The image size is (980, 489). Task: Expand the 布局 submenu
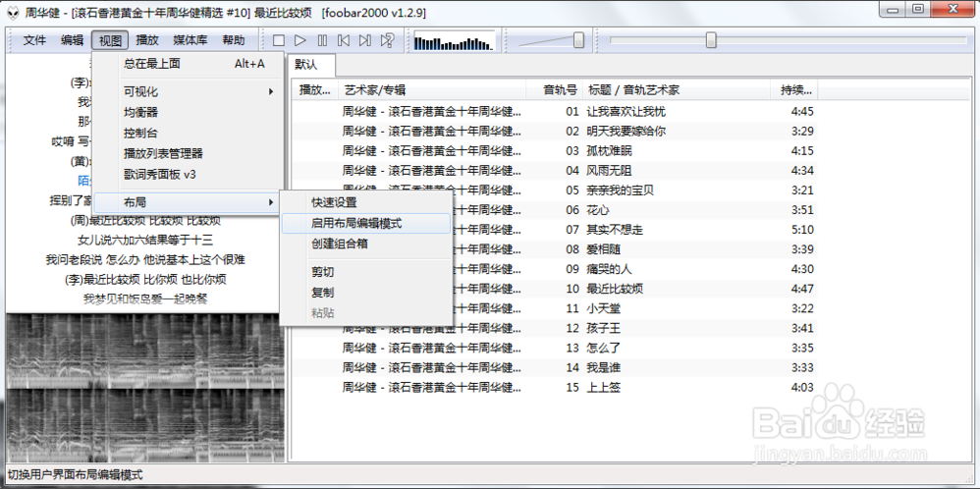(188, 202)
